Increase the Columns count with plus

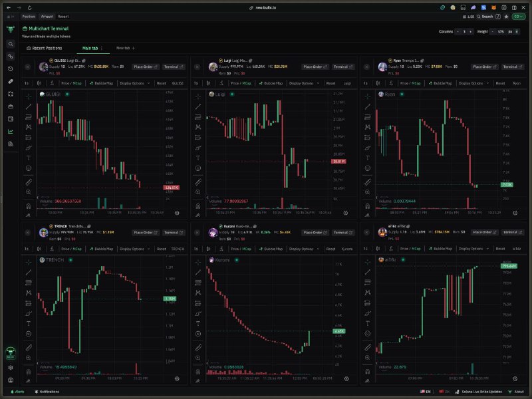pyautogui.click(x=471, y=31)
